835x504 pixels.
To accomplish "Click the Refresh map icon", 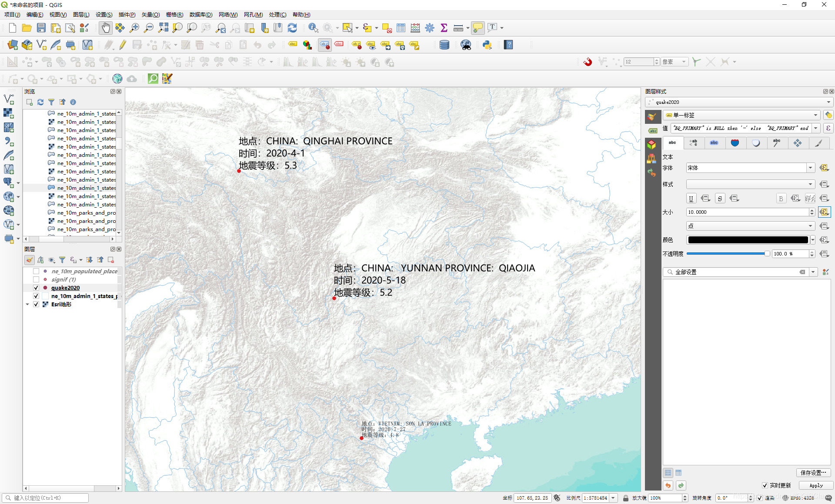I will click(292, 28).
